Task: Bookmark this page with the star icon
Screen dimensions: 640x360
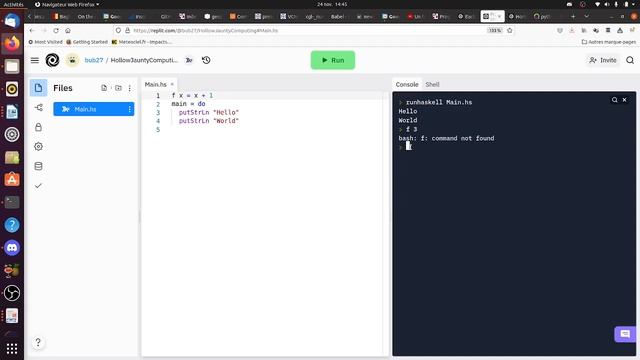Action: (x=509, y=30)
